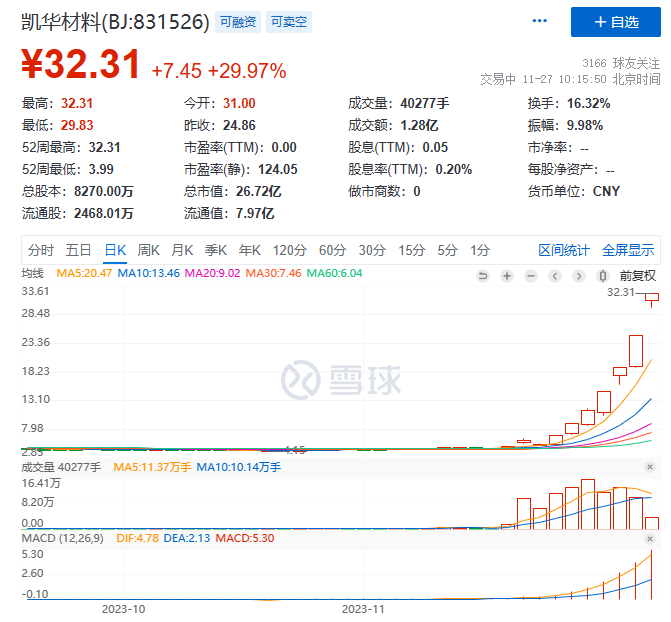Click the 总股本 value 8270.00万
This screenshot has width=671, height=622.
(104, 191)
